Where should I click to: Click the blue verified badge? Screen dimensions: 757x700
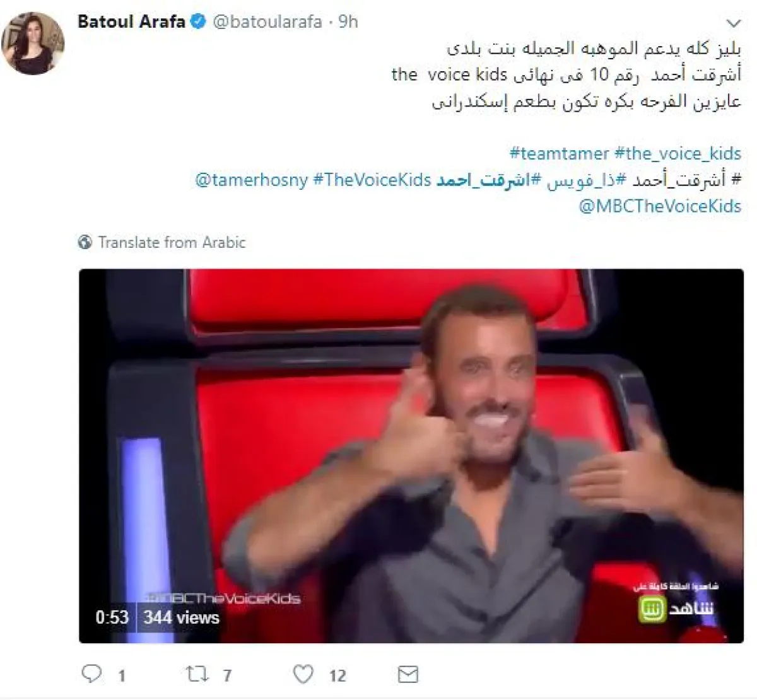point(198,22)
